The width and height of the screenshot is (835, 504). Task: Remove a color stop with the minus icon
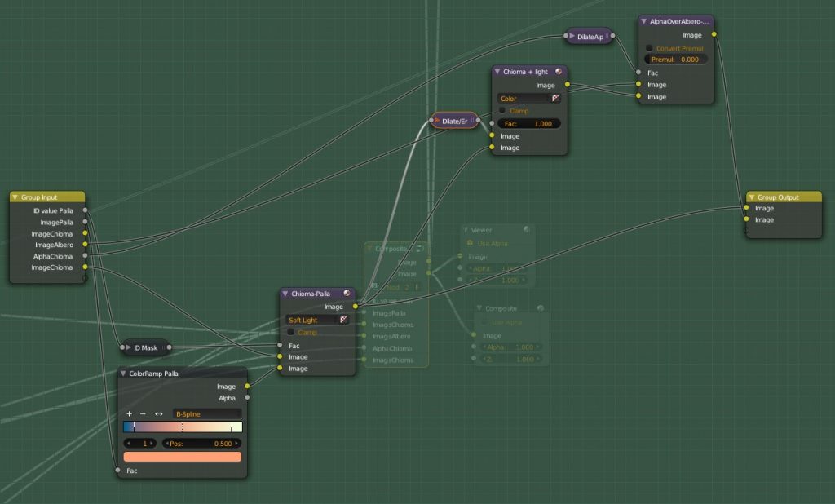click(x=143, y=414)
